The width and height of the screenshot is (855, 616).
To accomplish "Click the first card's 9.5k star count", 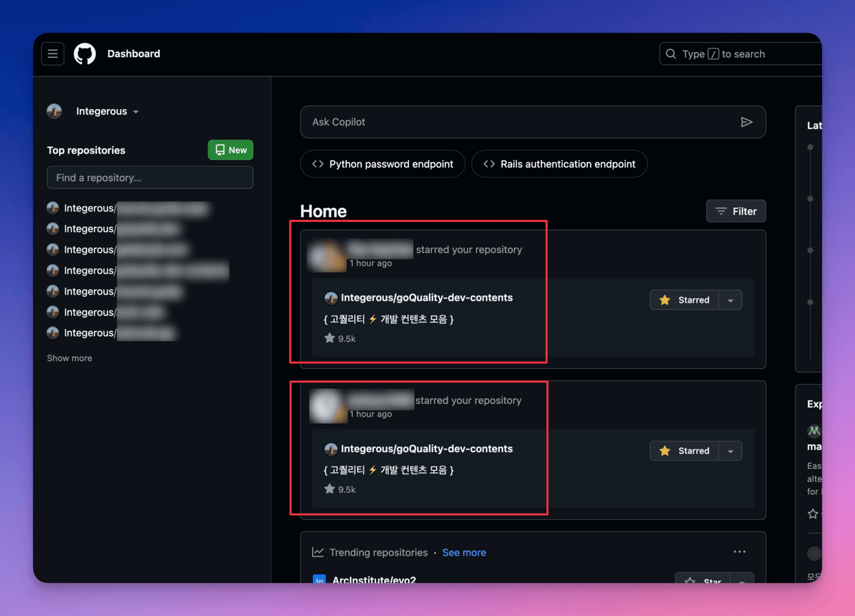I will [x=340, y=339].
